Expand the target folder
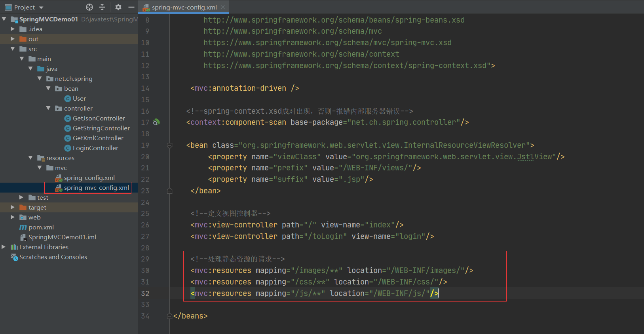This screenshot has width=644, height=334. [13, 207]
